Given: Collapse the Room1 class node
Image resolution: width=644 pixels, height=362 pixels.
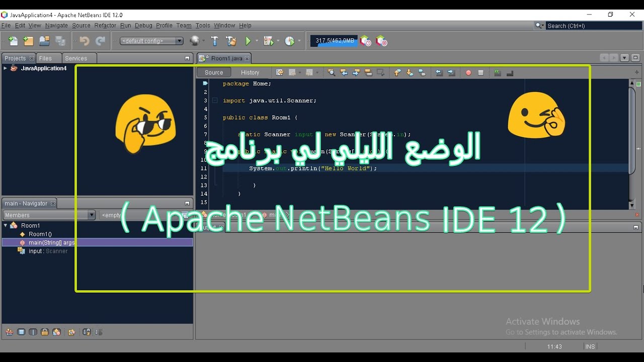Looking at the screenshot, I should 6,226.
